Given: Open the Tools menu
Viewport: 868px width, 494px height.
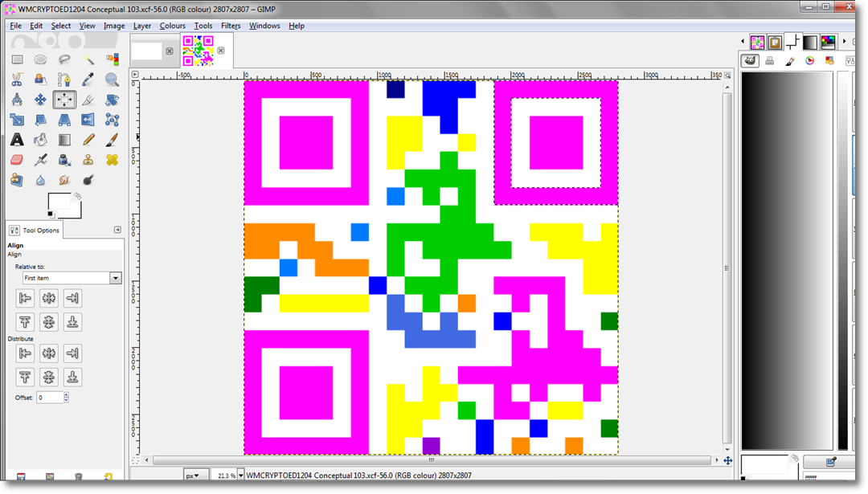Looking at the screenshot, I should click(x=203, y=26).
